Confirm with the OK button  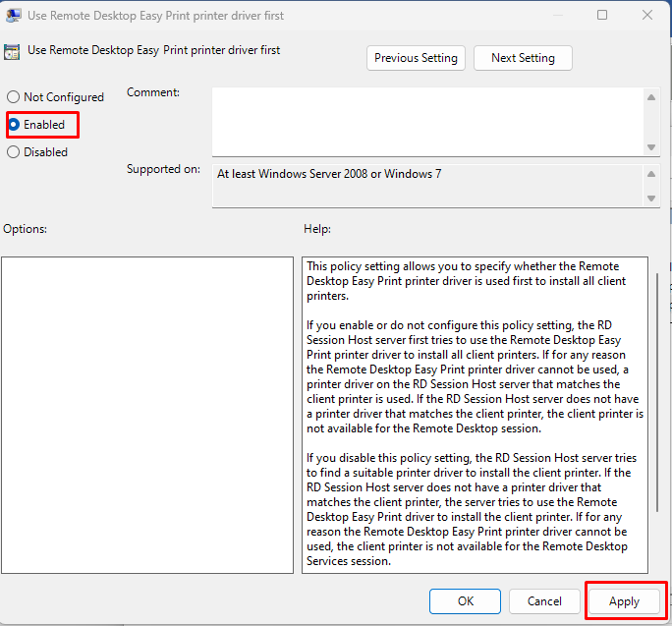(465, 601)
